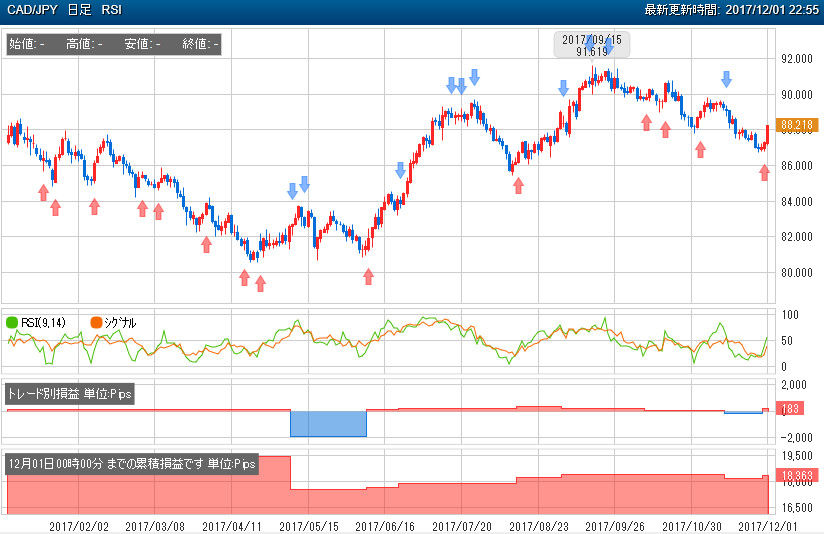Click the red 18,363 cumulative profit badge

[797, 476]
